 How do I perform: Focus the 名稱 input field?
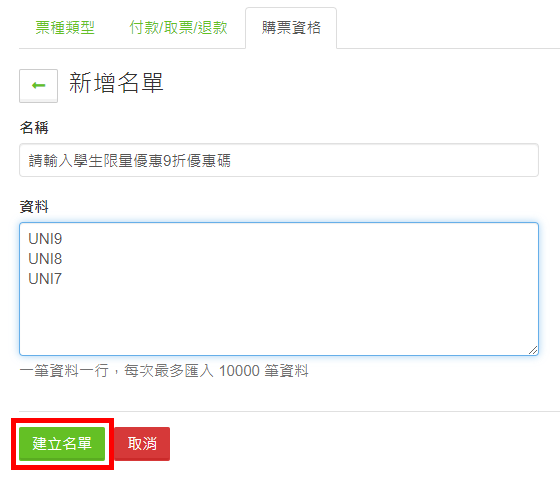tap(279, 160)
